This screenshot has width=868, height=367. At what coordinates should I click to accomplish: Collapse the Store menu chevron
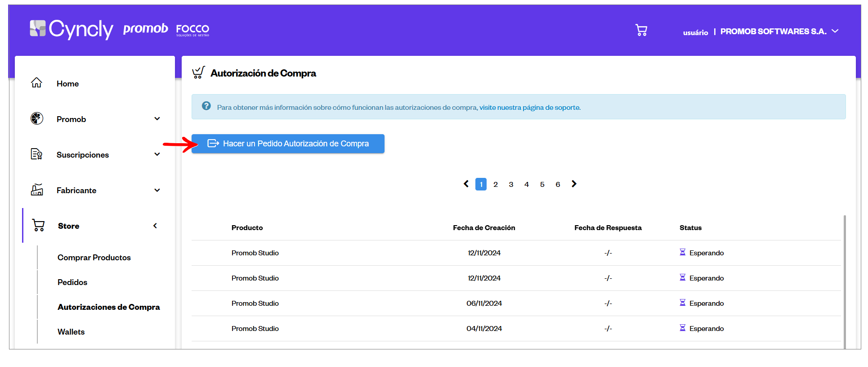pyautogui.click(x=155, y=226)
